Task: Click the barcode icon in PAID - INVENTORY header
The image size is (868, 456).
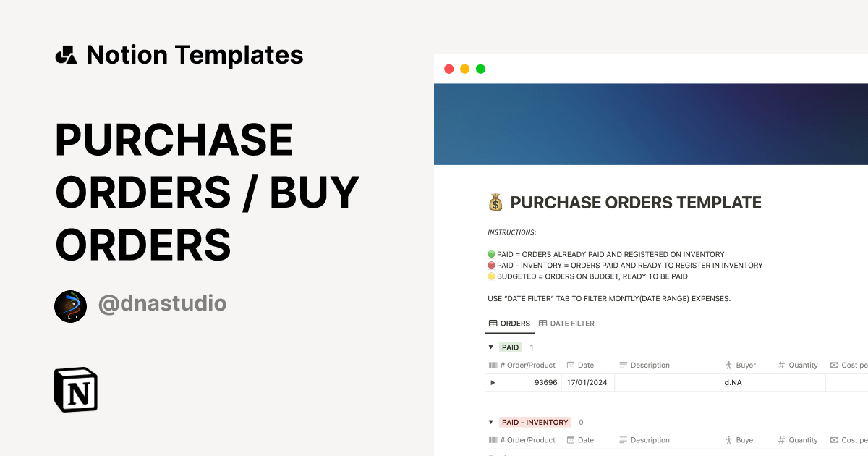Action: pos(493,440)
